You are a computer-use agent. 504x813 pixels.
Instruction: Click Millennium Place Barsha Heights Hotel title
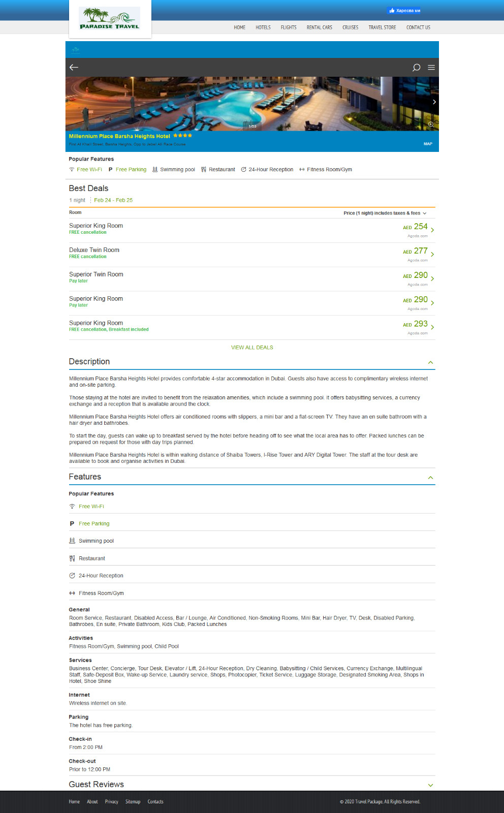119,136
